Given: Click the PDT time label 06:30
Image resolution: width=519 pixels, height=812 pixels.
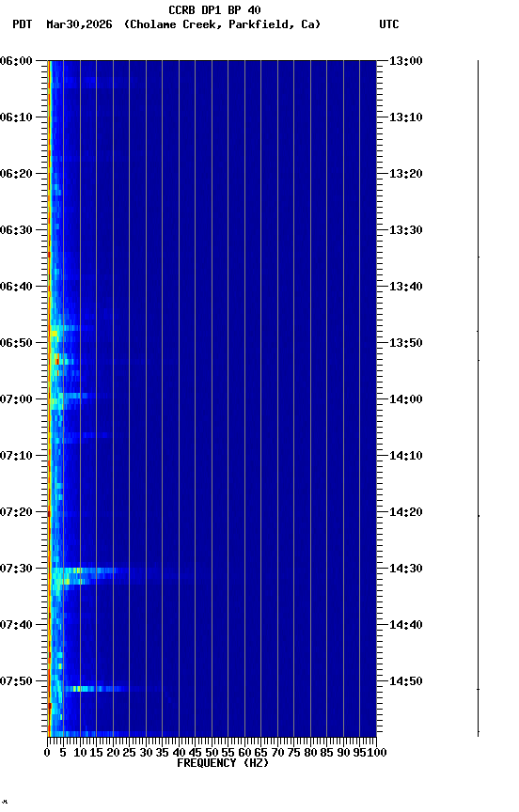Looking at the screenshot, I should coord(16,230).
